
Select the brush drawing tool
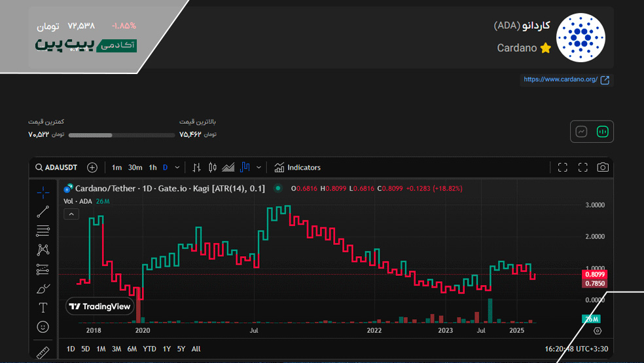point(43,288)
